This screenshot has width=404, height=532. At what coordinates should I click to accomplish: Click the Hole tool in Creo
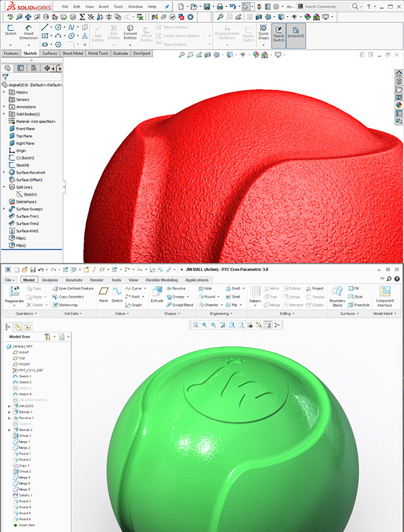pos(205,289)
